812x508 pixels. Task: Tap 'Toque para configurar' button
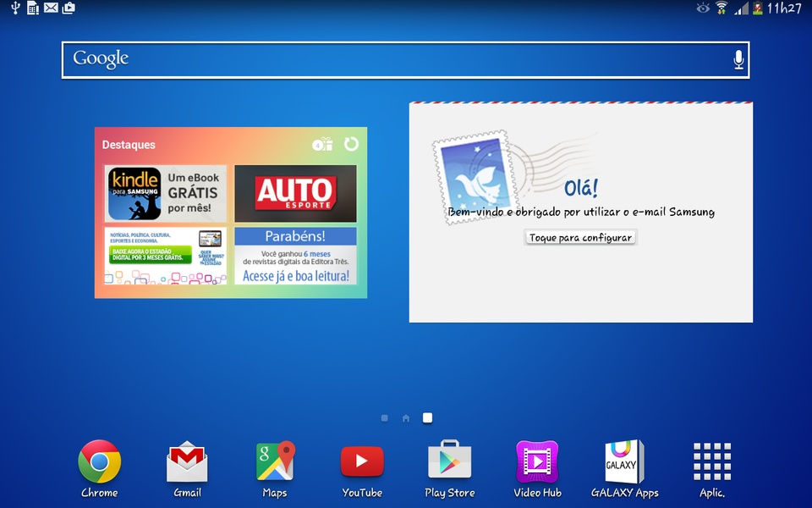click(580, 237)
